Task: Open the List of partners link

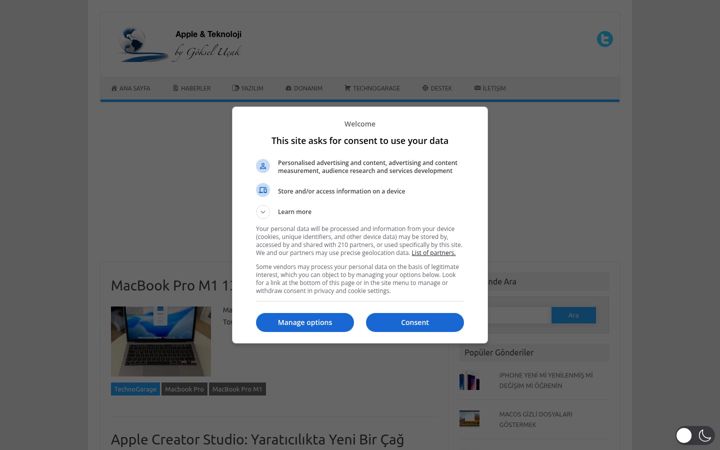Action: tap(433, 253)
